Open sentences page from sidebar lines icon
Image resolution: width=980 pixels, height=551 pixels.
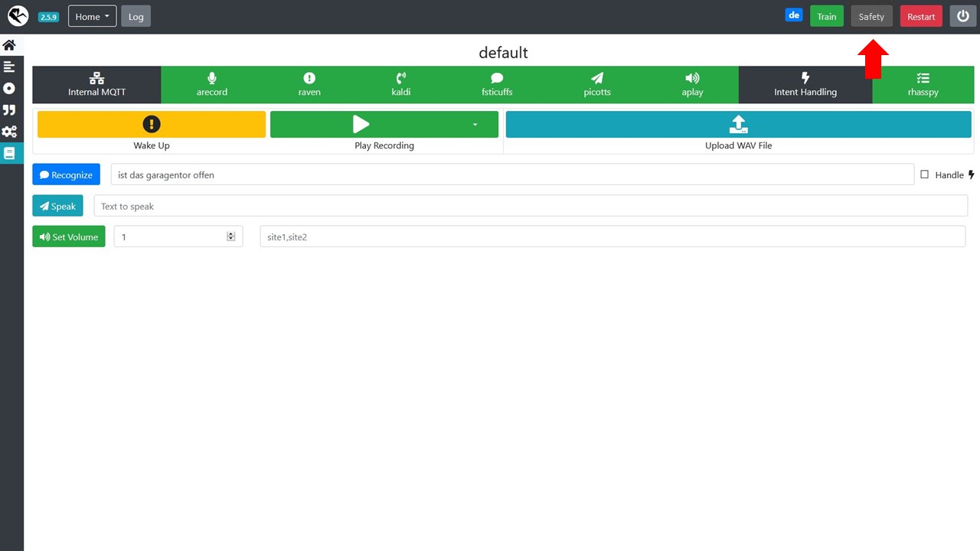[x=9, y=67]
